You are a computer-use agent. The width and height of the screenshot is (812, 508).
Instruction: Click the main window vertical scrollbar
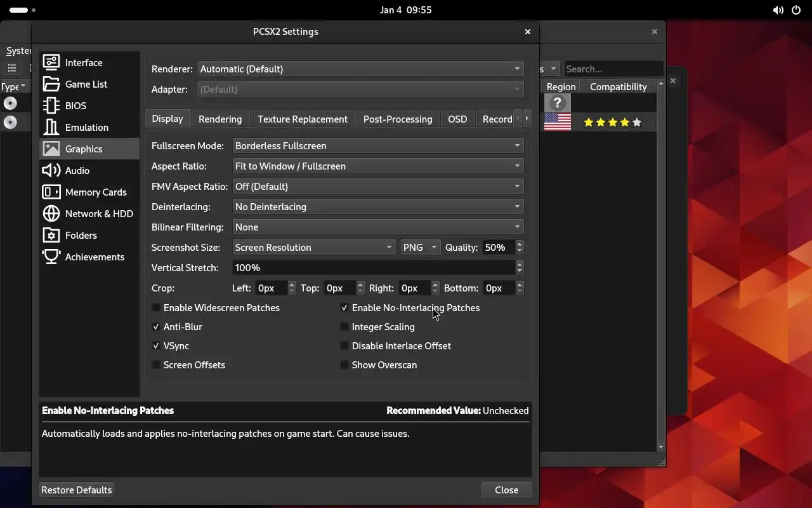661,265
